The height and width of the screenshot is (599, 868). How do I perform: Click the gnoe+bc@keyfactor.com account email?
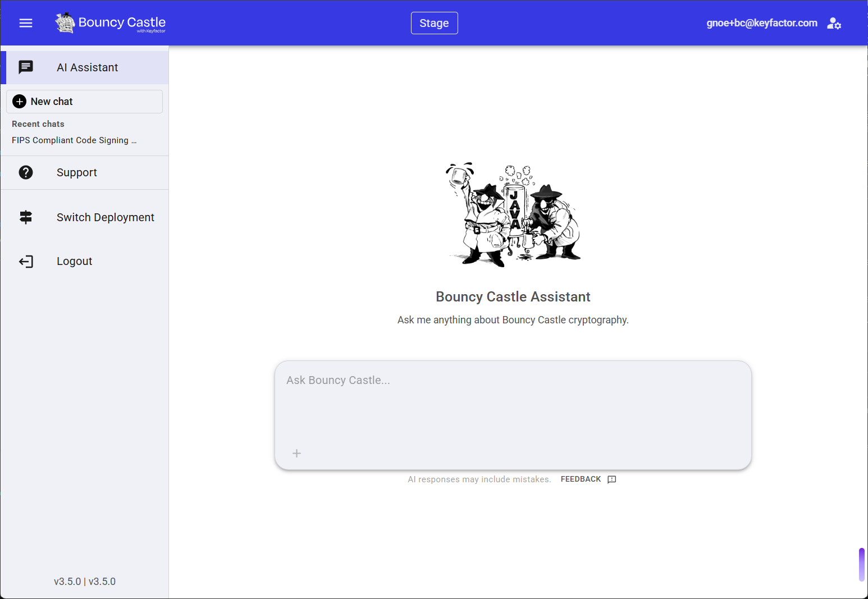(762, 23)
